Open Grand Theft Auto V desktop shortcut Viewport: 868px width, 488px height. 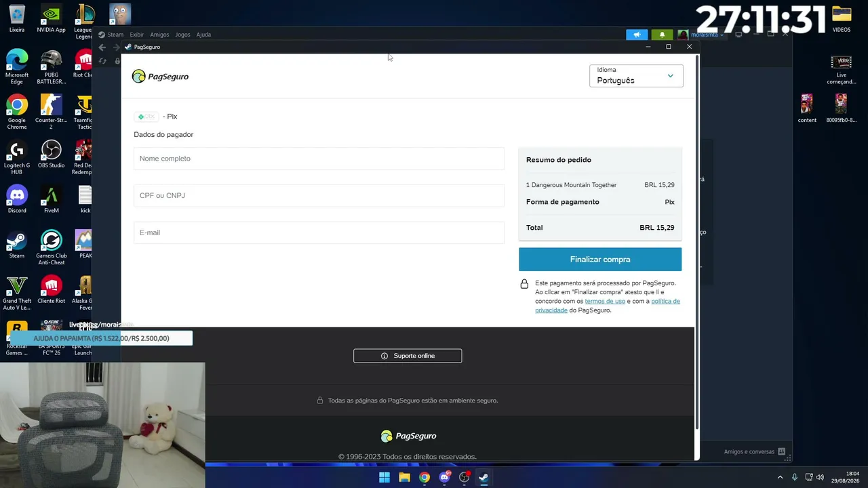(17, 293)
